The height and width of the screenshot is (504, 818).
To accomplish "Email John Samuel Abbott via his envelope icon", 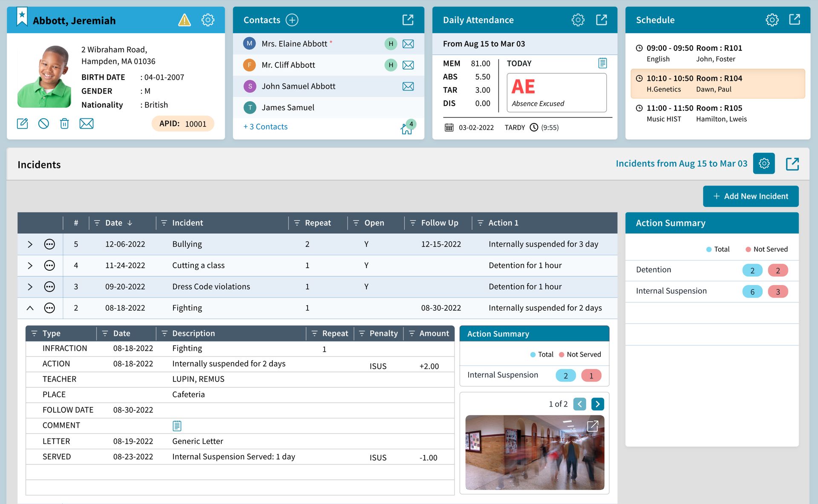I will pos(408,86).
